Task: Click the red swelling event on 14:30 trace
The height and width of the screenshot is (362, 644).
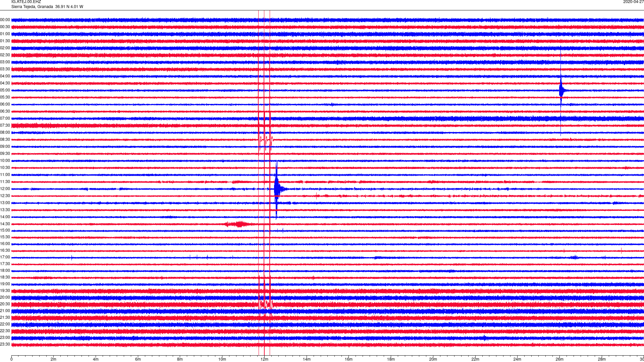Action: tap(239, 224)
